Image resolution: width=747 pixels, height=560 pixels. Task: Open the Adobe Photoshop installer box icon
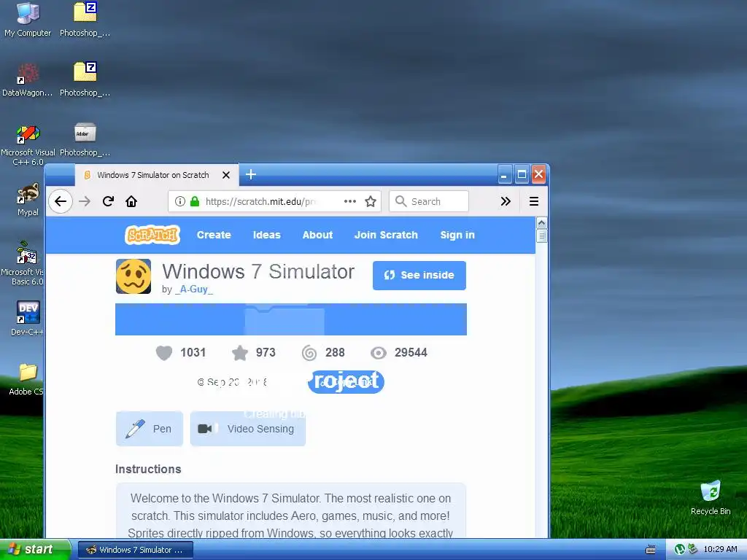tap(85, 139)
